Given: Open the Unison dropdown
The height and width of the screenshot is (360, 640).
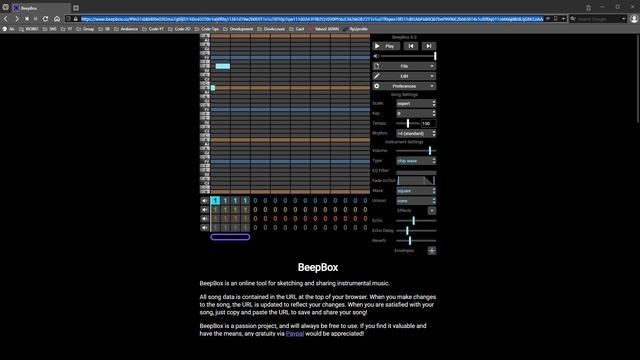Looking at the screenshot, I should (416, 201).
